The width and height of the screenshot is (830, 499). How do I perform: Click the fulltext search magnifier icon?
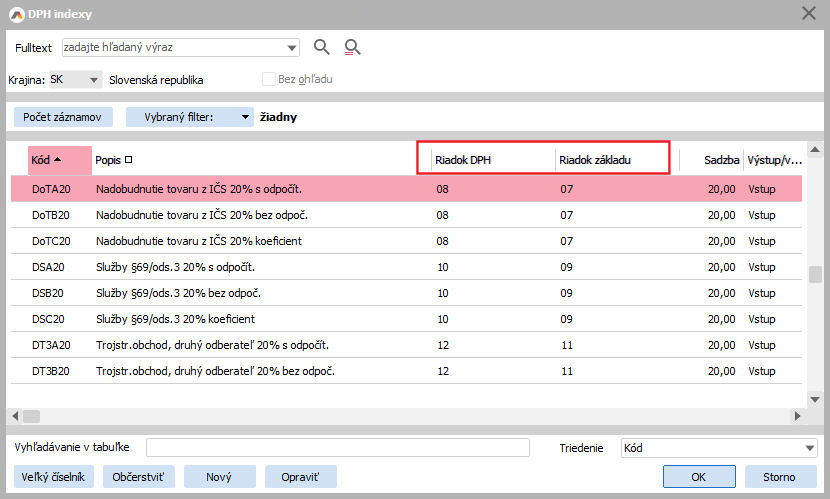(321, 47)
